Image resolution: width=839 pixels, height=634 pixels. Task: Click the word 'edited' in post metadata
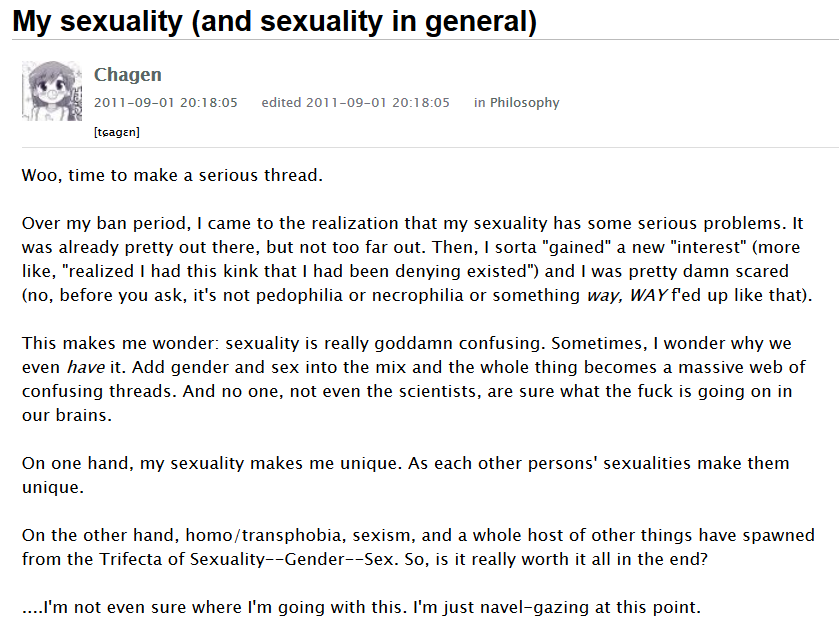[x=281, y=102]
